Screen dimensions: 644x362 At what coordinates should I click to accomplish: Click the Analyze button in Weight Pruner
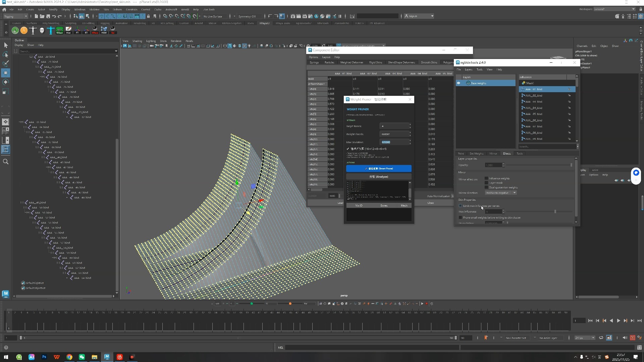point(379,177)
